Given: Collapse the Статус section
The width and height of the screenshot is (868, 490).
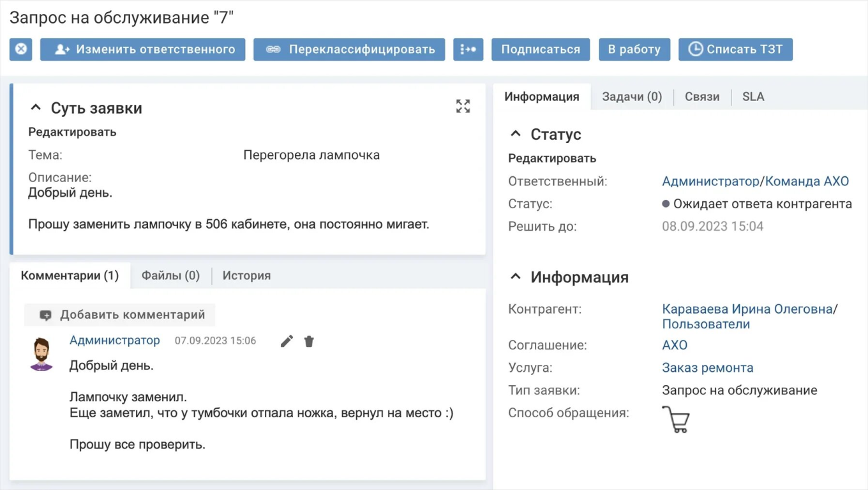Looking at the screenshot, I should coord(514,134).
